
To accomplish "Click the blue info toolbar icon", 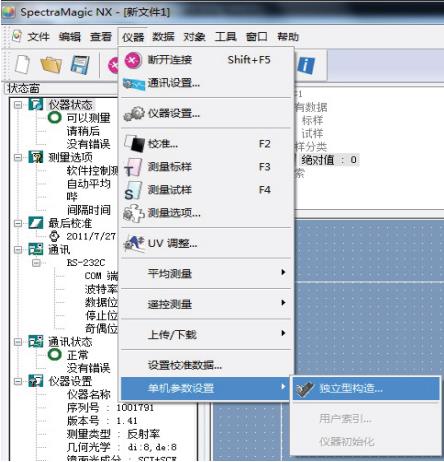I will tap(306, 65).
